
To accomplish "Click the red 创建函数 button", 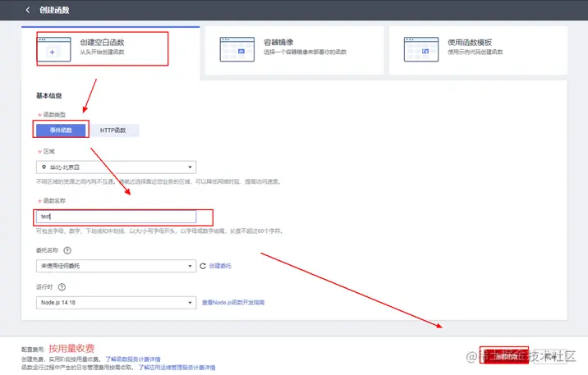I will [x=504, y=356].
